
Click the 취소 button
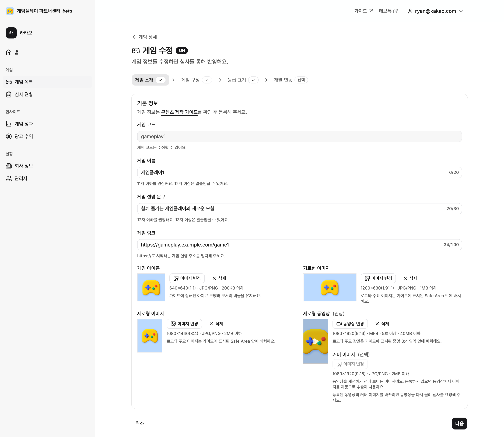[139, 424]
